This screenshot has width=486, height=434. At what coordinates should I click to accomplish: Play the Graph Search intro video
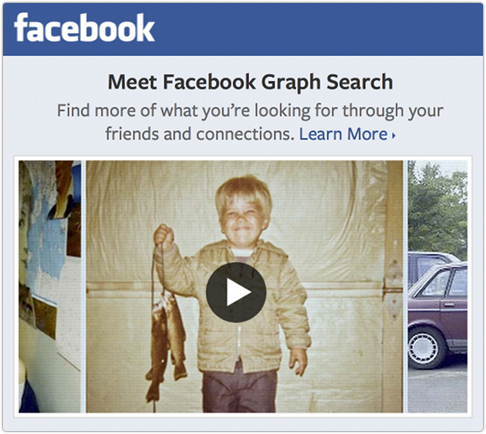(236, 292)
